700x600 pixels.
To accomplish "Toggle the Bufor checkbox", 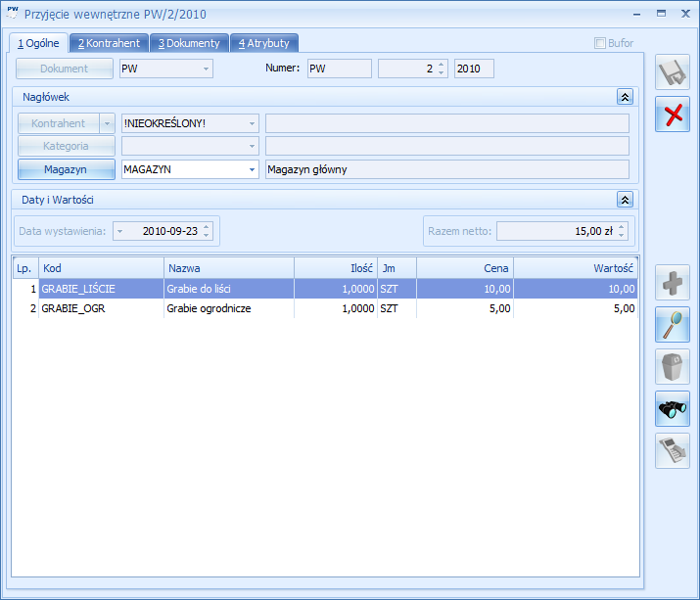I will (600, 43).
